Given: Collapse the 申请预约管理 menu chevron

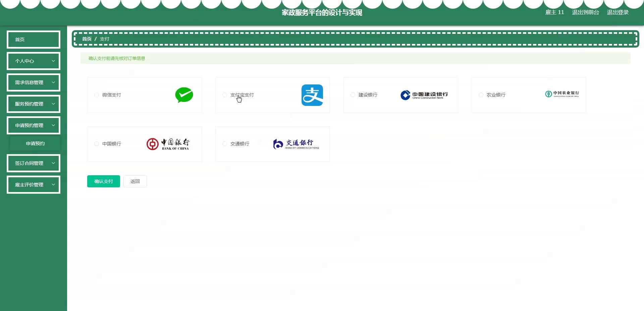Looking at the screenshot, I should click(53, 125).
